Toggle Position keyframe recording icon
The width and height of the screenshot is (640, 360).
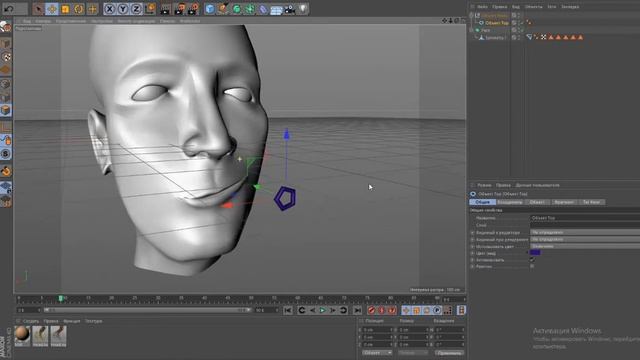406,311
